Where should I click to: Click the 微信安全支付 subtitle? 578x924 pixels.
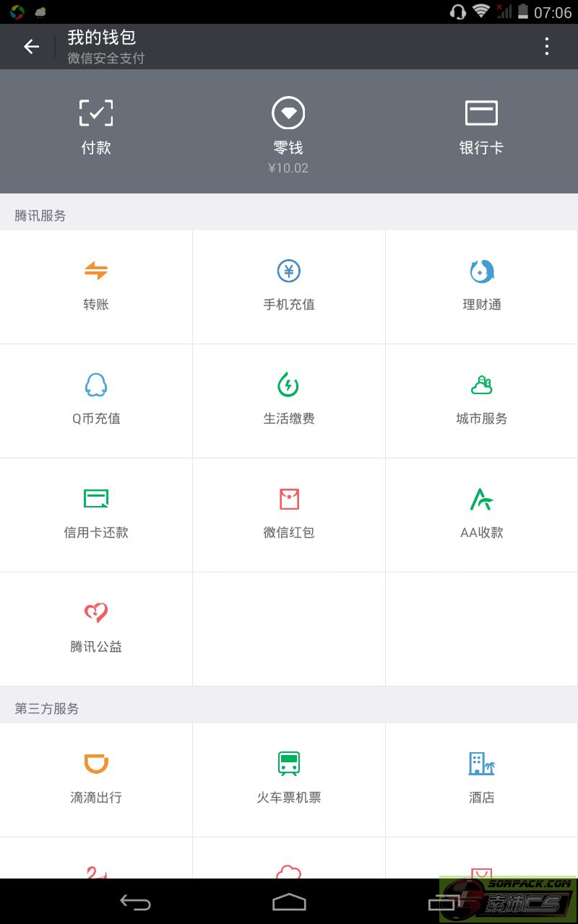click(106, 59)
